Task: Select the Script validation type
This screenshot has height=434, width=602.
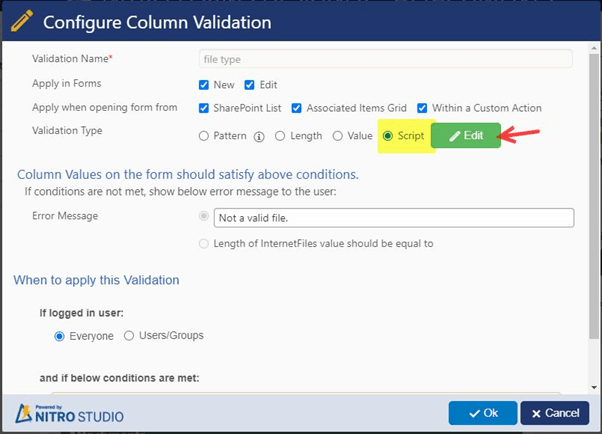Action: (389, 136)
